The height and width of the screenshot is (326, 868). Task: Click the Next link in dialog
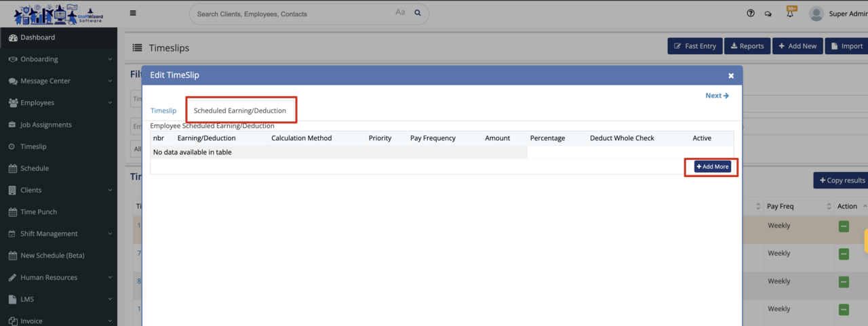point(717,96)
